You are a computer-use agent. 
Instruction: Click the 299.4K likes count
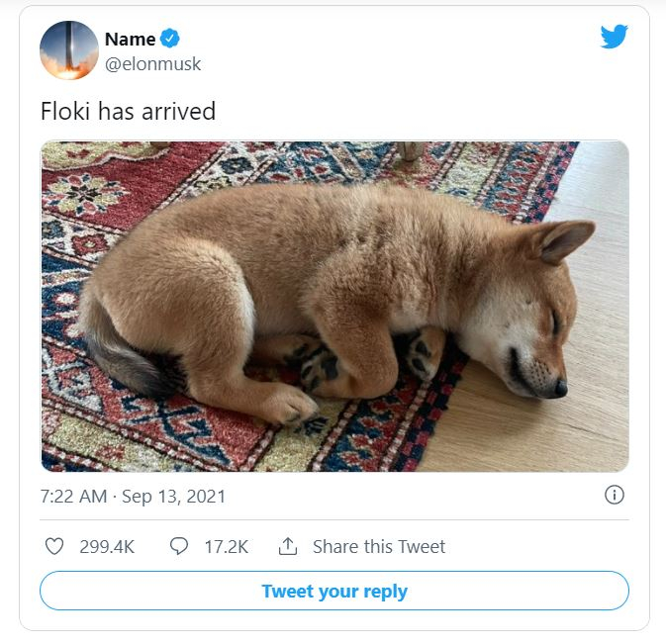pos(107,547)
